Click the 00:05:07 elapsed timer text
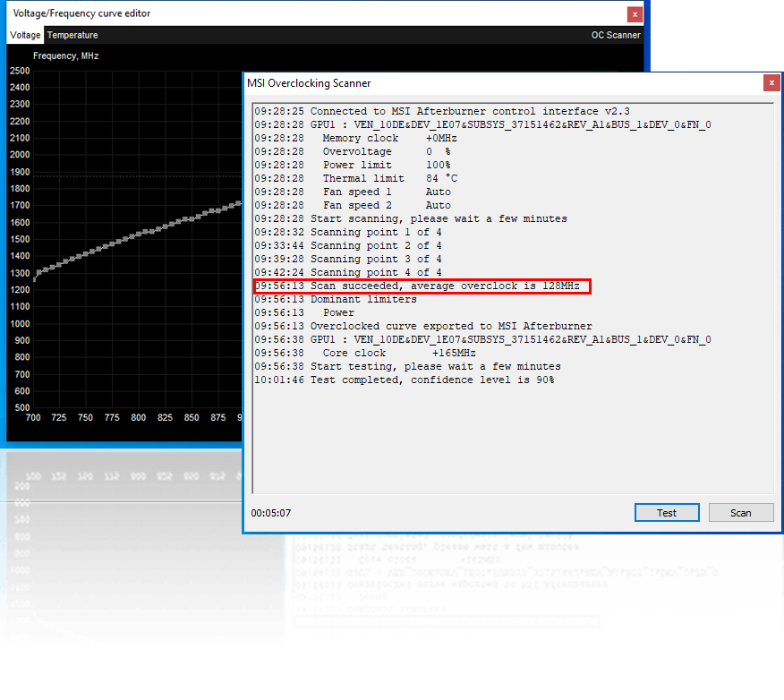The image size is (784, 700). coord(270,513)
